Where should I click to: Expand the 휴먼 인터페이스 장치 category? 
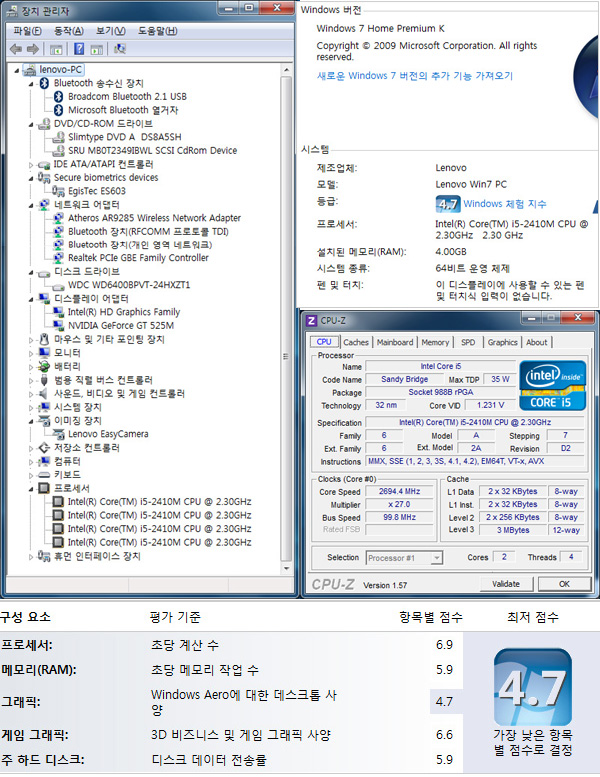pos(31,556)
